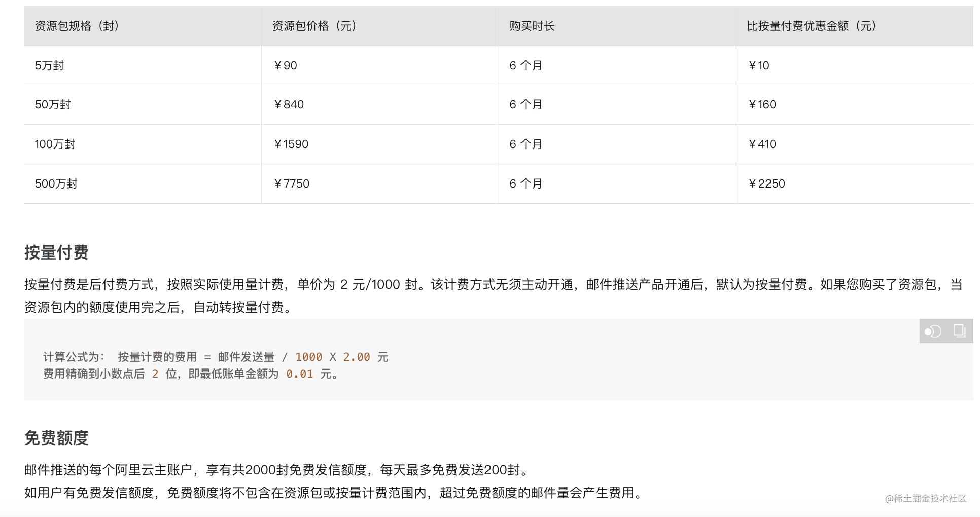980x517 pixels.
Task: Click the ¥2250 discount amount cell
Action: click(x=766, y=183)
